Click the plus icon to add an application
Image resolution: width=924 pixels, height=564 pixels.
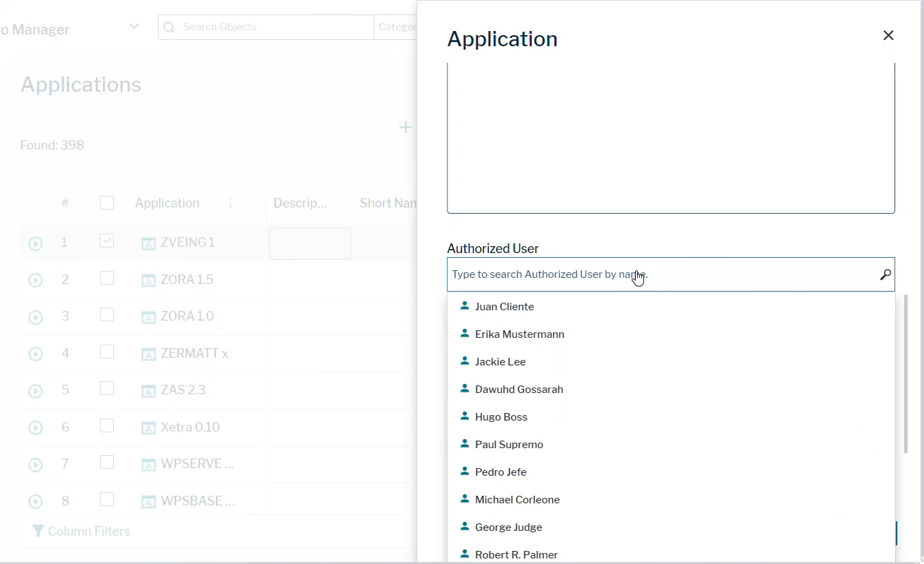405,127
